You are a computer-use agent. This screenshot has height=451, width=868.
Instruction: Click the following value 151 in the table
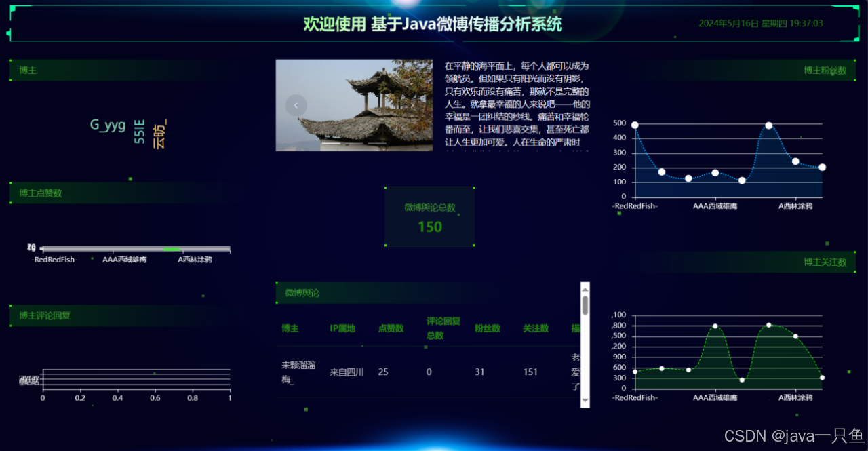tap(530, 372)
